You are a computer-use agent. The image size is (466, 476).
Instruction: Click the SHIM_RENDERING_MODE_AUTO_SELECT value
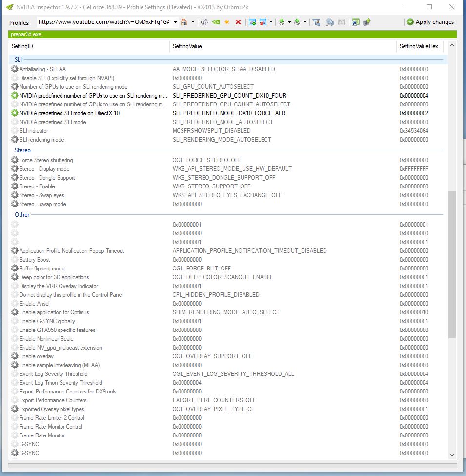pos(226,312)
